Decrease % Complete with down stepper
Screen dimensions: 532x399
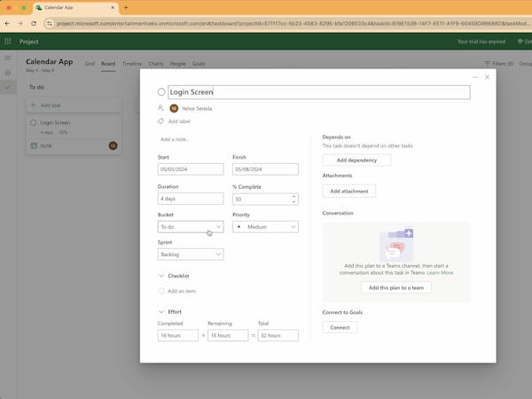293,202
